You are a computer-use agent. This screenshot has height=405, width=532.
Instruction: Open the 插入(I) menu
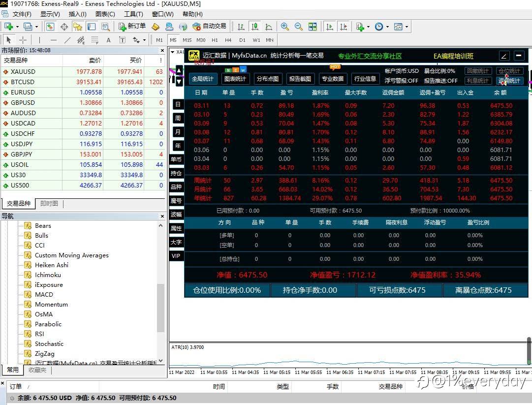point(77,14)
